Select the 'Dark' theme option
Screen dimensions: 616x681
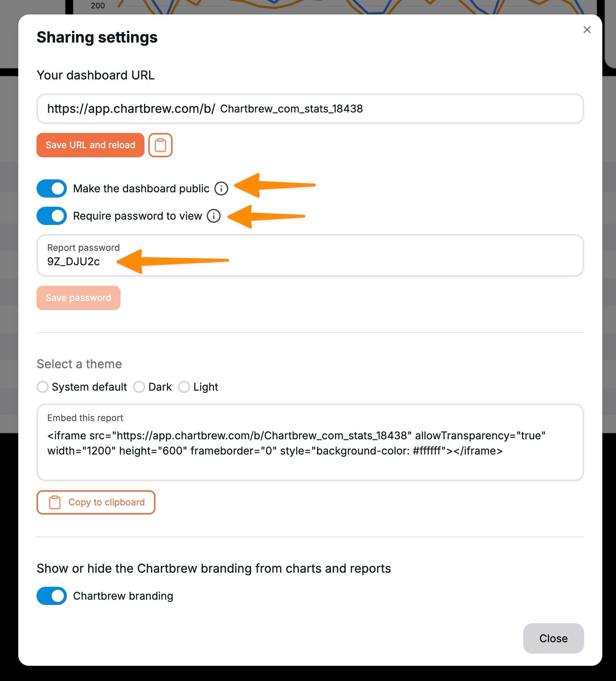tap(140, 387)
